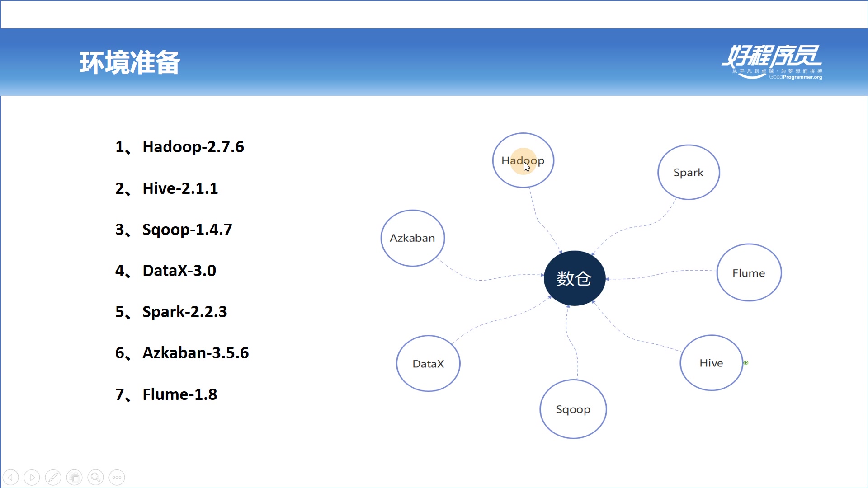Click the central 数仓 dark circle
The height and width of the screenshot is (488, 868).
574,278
